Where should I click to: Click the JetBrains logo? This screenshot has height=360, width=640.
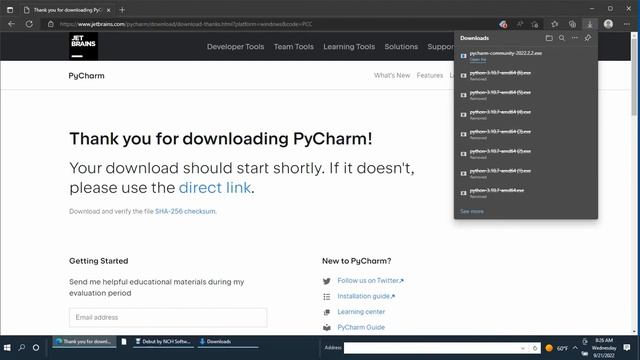tap(83, 47)
